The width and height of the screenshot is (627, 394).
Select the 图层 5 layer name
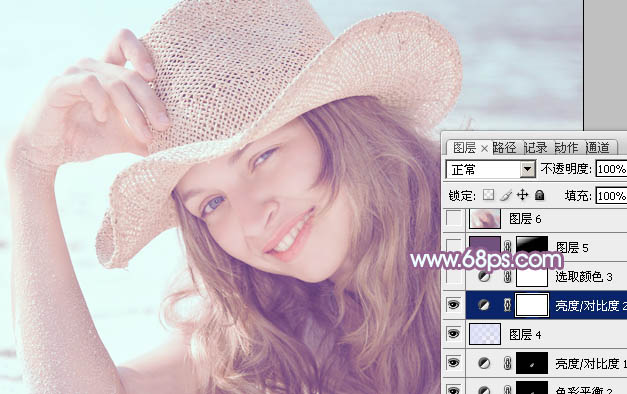(x=572, y=248)
